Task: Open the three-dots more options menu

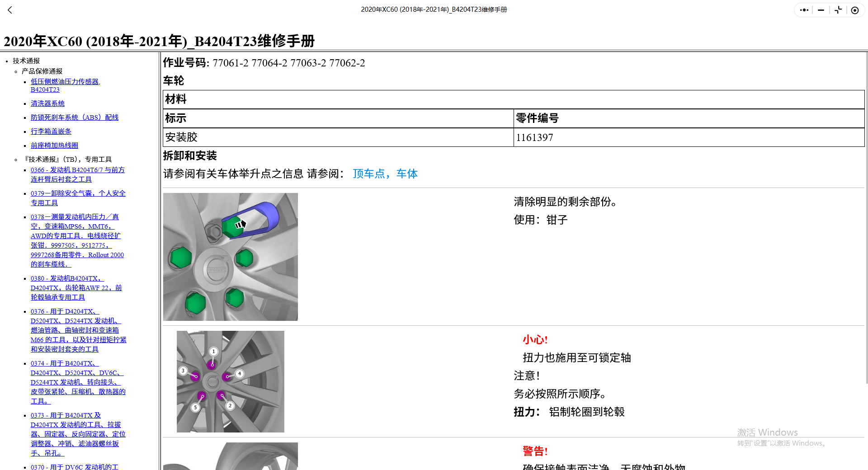Action: click(x=804, y=10)
